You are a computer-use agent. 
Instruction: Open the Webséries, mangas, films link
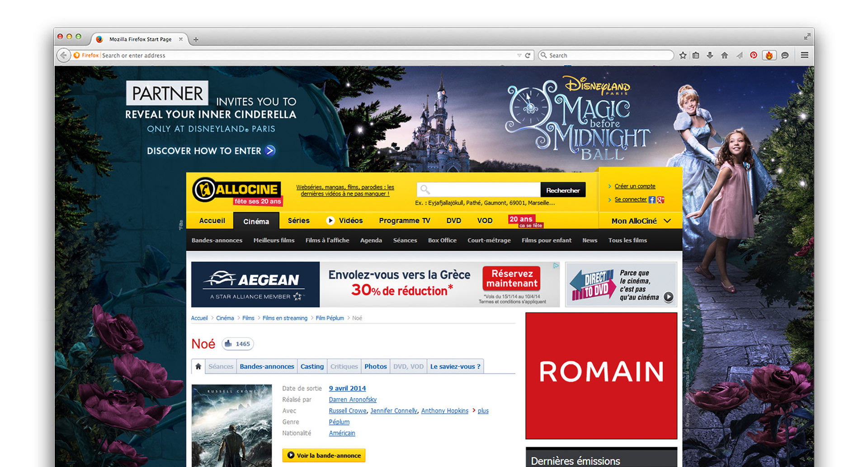[x=345, y=190]
